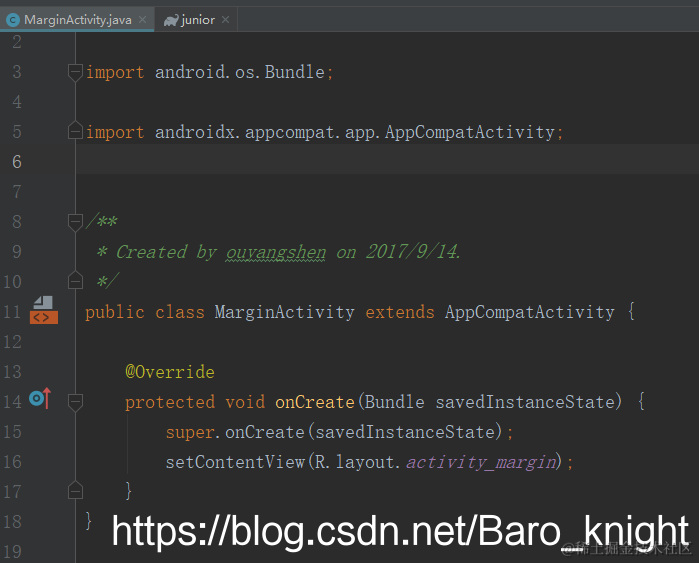
Task: Click the extends keyword at line 11
Action: point(400,312)
